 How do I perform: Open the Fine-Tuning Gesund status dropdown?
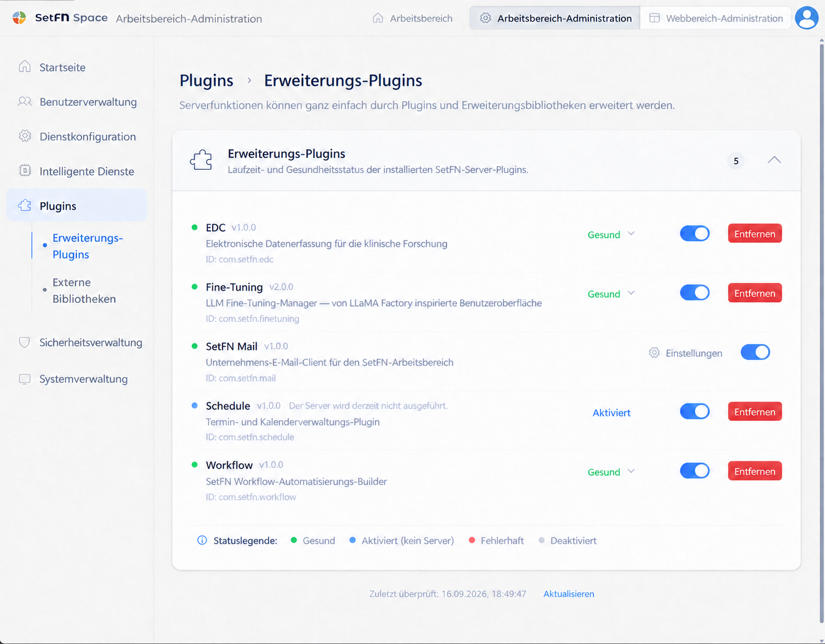(611, 294)
